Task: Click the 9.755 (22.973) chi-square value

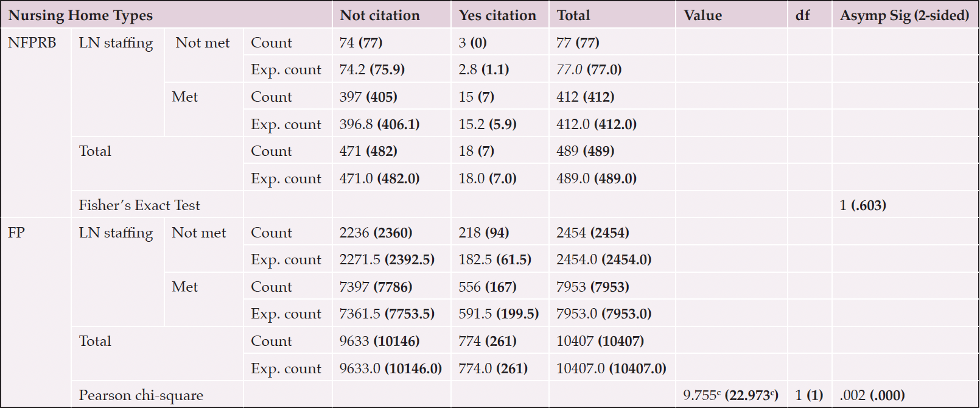Action: pos(730,395)
